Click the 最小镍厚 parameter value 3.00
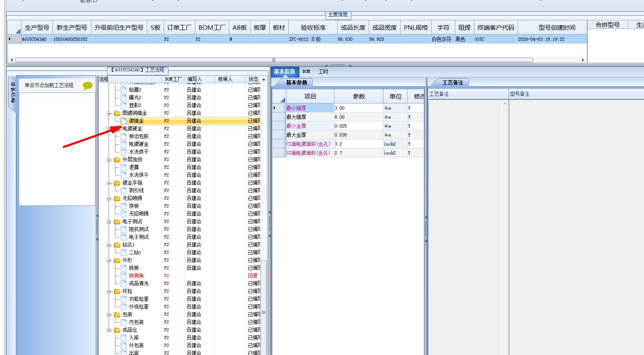Viewport: 644px width, 355px height. click(x=359, y=108)
